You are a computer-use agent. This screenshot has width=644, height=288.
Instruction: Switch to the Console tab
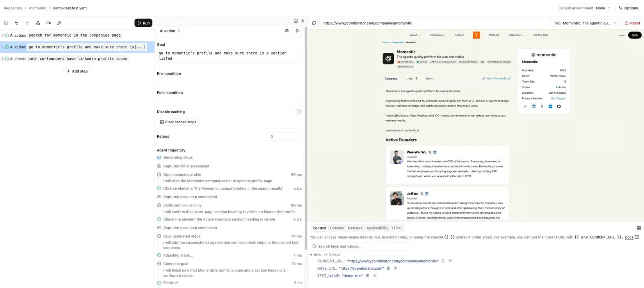coord(337,228)
